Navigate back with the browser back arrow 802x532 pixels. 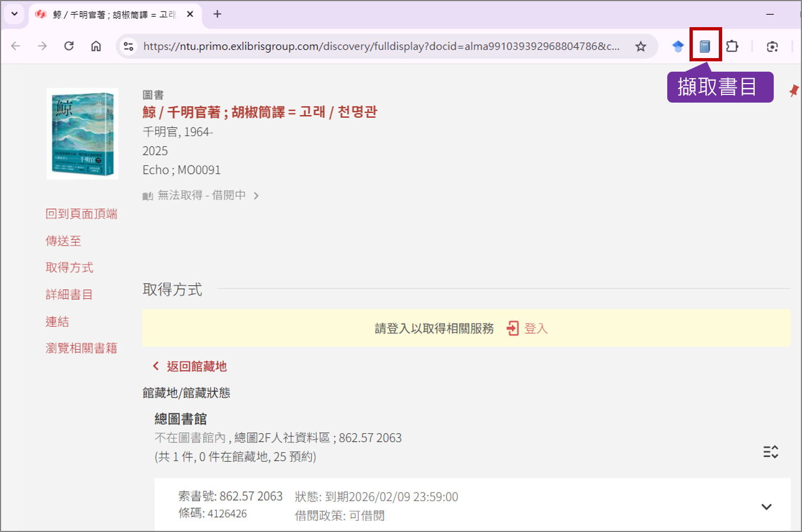pyautogui.click(x=16, y=46)
